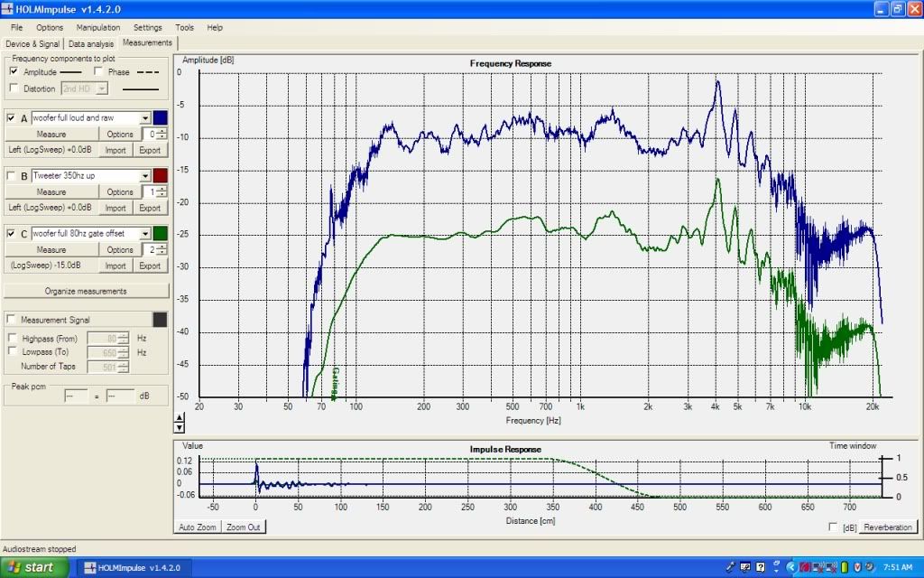Switch to the Data analysis tab
Viewport: 924px width, 578px height.
click(91, 43)
